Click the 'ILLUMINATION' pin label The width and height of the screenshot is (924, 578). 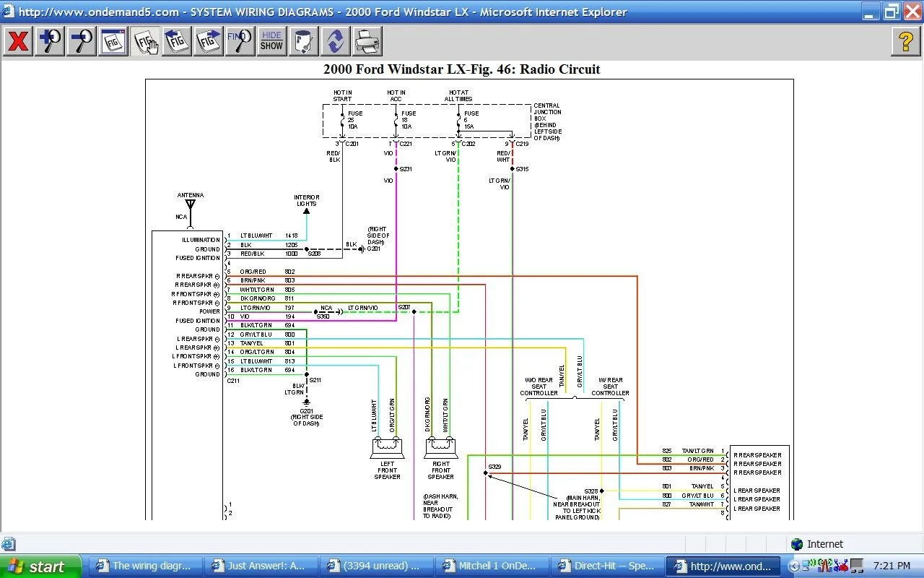(201, 240)
